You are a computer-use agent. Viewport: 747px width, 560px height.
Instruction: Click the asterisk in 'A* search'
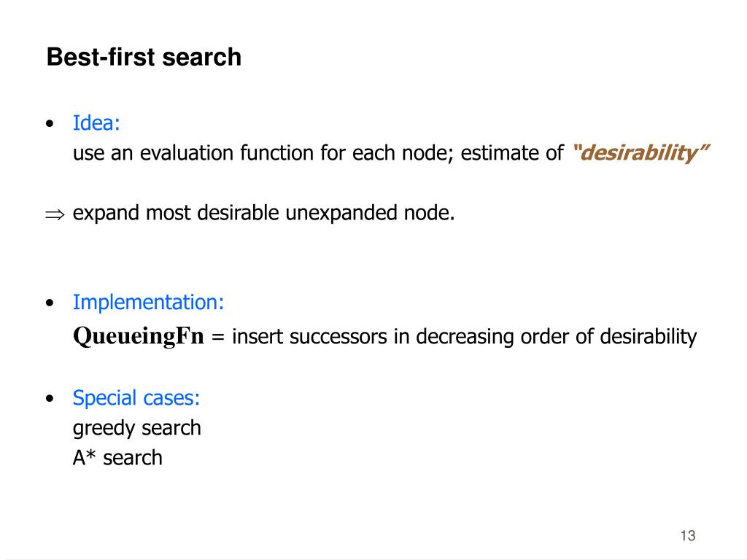click(91, 454)
